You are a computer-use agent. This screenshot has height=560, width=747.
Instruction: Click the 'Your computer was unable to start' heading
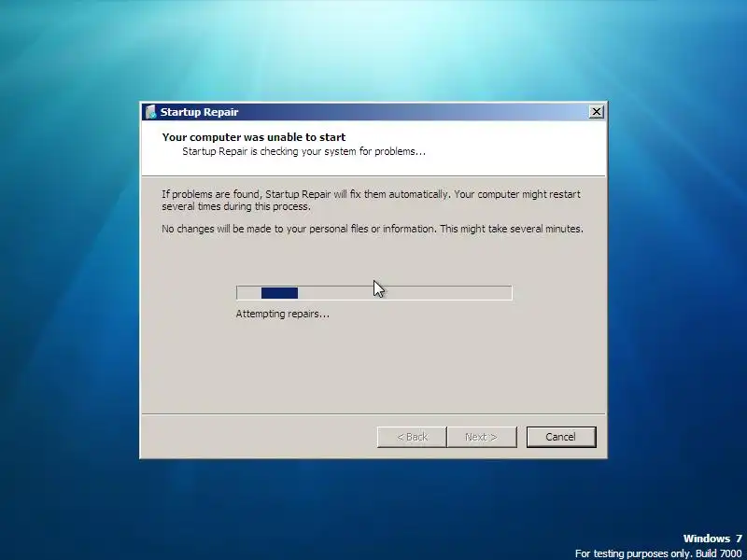[254, 137]
